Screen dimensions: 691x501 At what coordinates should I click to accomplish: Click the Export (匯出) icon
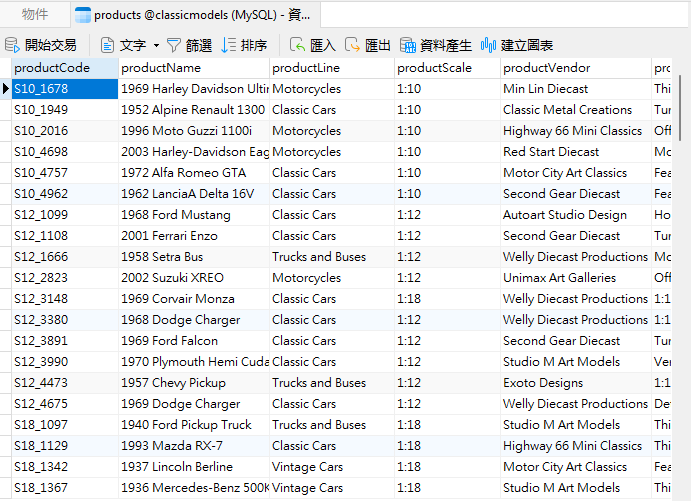point(352,45)
